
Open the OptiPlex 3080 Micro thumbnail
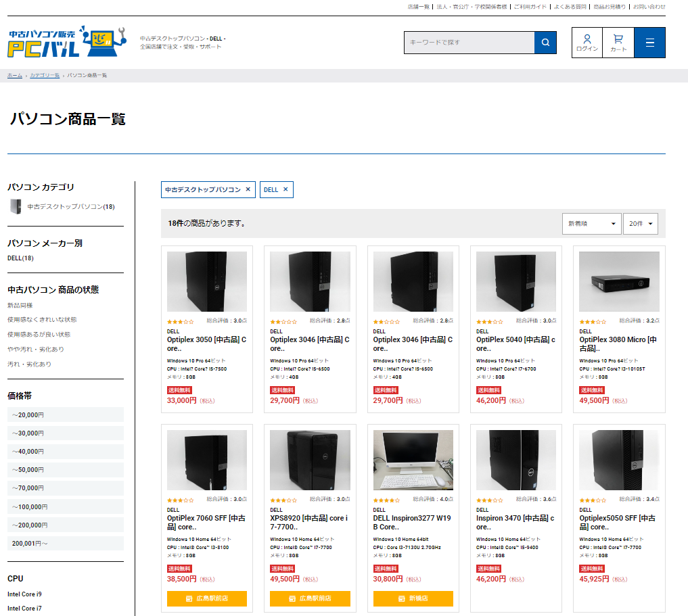[619, 281]
